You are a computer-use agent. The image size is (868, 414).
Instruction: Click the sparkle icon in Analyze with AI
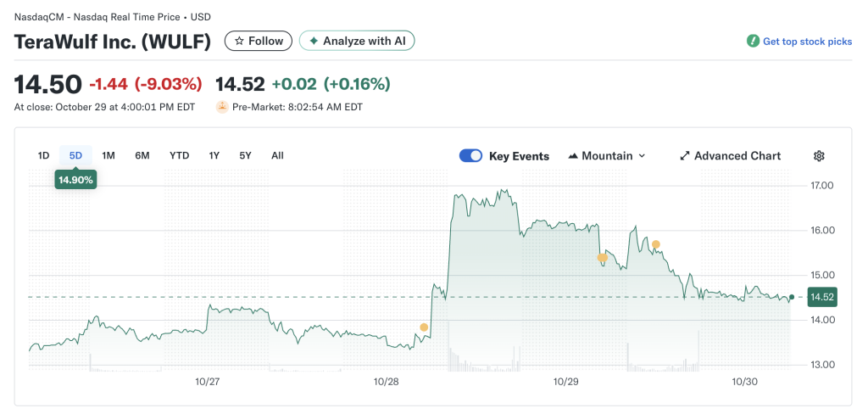[314, 41]
